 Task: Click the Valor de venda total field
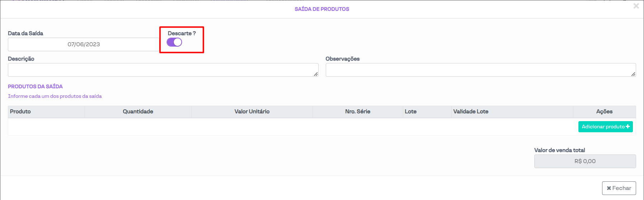point(585,161)
